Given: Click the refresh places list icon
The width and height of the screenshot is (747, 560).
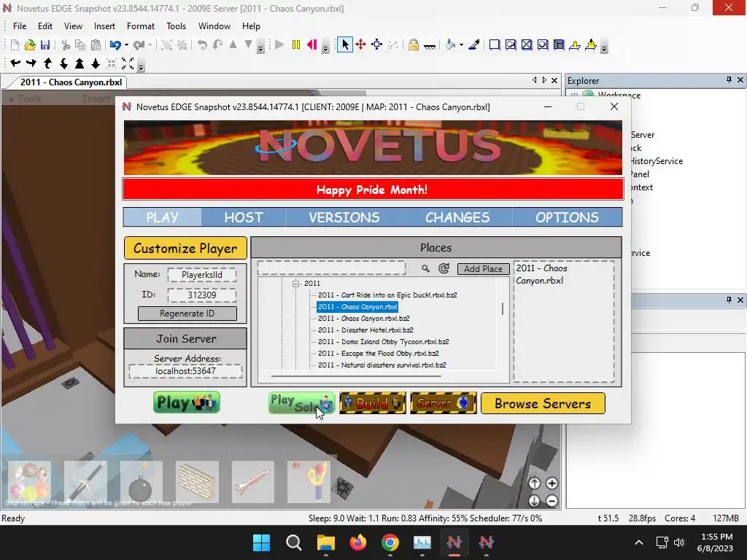Looking at the screenshot, I should tap(444, 268).
